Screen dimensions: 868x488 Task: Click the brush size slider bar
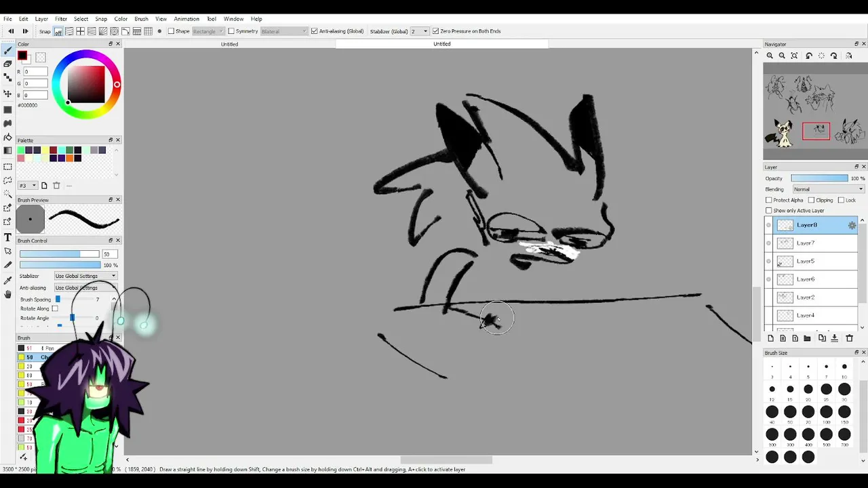click(59, 254)
